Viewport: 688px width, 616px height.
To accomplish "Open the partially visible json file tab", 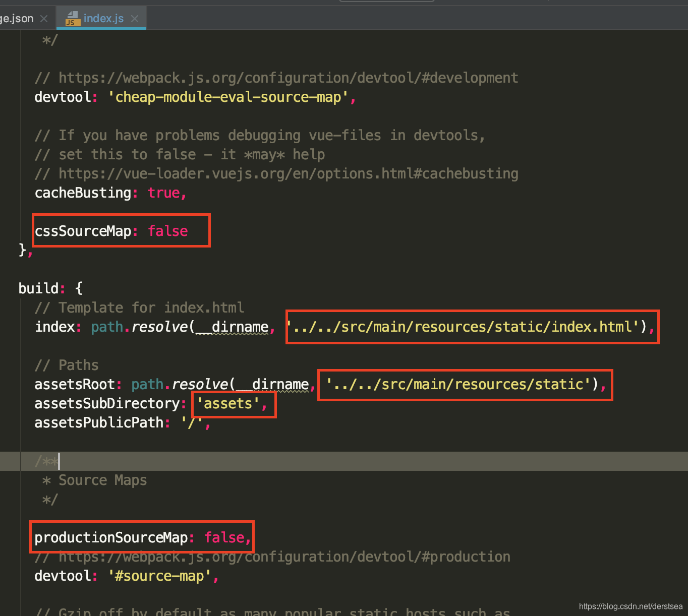I will coord(17,19).
